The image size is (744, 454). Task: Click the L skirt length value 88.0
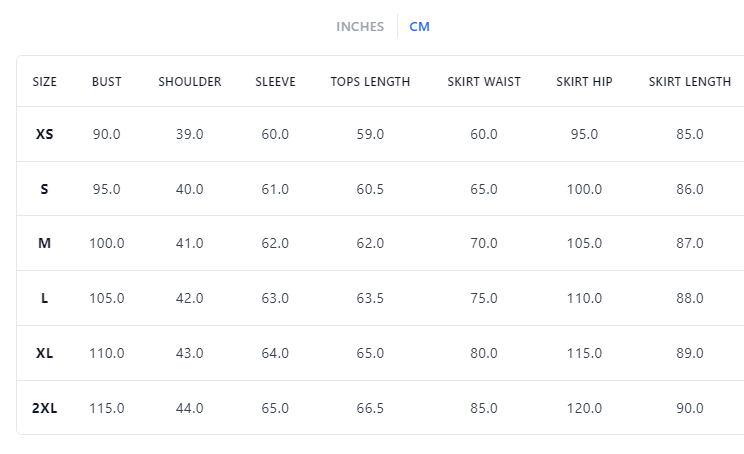690,298
